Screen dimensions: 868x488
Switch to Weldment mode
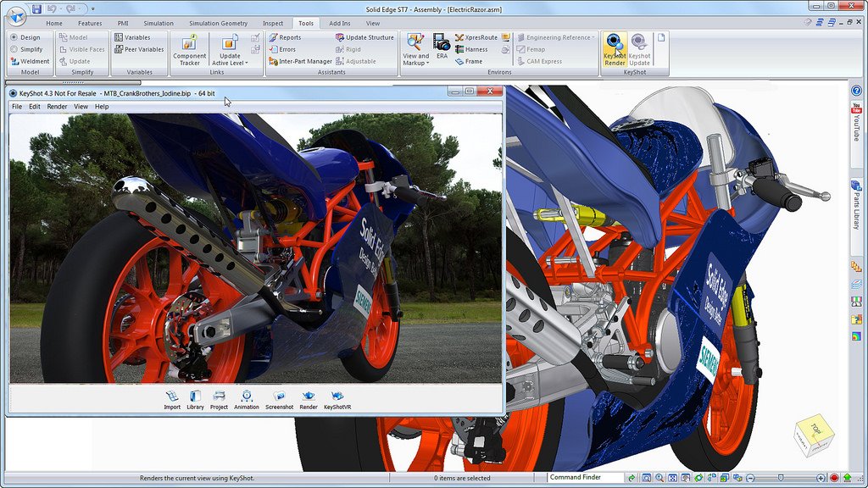pos(31,60)
